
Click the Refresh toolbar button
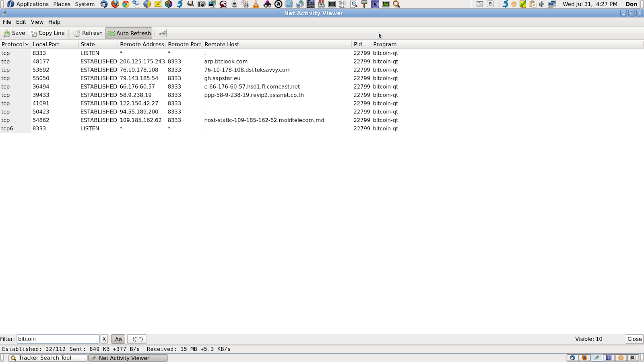(x=88, y=33)
